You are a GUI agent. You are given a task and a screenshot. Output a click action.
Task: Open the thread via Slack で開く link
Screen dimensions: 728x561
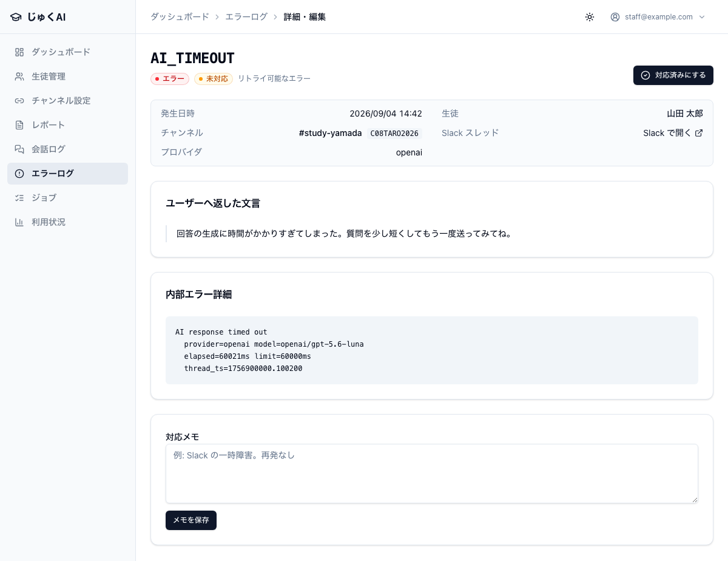click(x=673, y=133)
